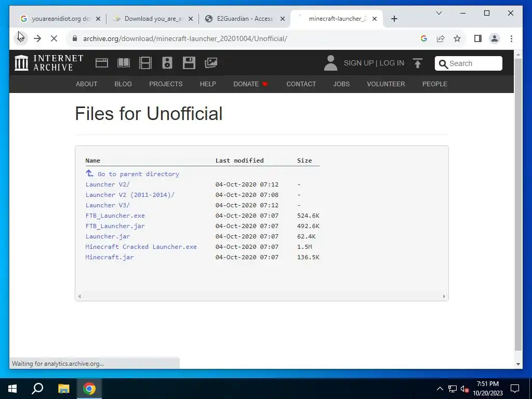Download FTB_Launcher.jar file
The height and width of the screenshot is (399, 532).
(115, 226)
